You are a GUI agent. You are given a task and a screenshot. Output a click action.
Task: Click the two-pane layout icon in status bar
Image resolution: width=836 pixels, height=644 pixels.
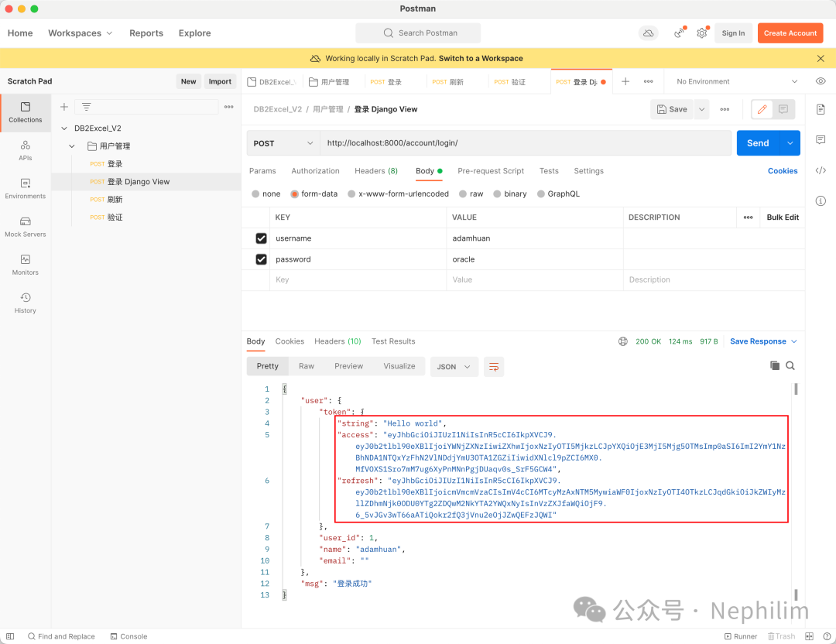click(809, 636)
